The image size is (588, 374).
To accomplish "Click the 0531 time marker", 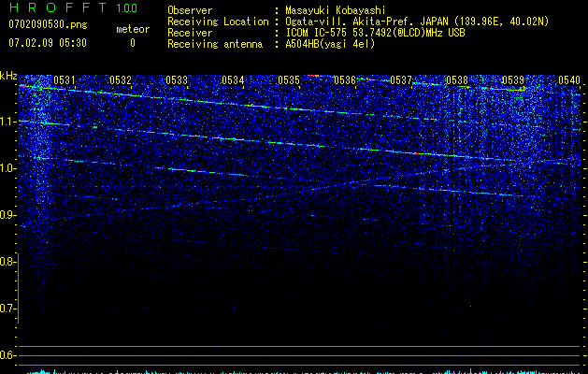I will (65, 79).
